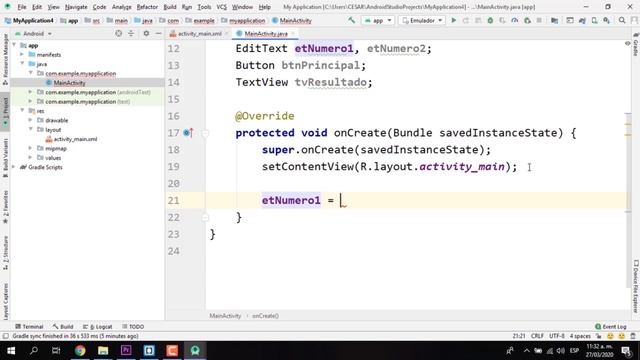Collapse the app module tree node
This screenshot has height=360, width=640.
(15, 45)
